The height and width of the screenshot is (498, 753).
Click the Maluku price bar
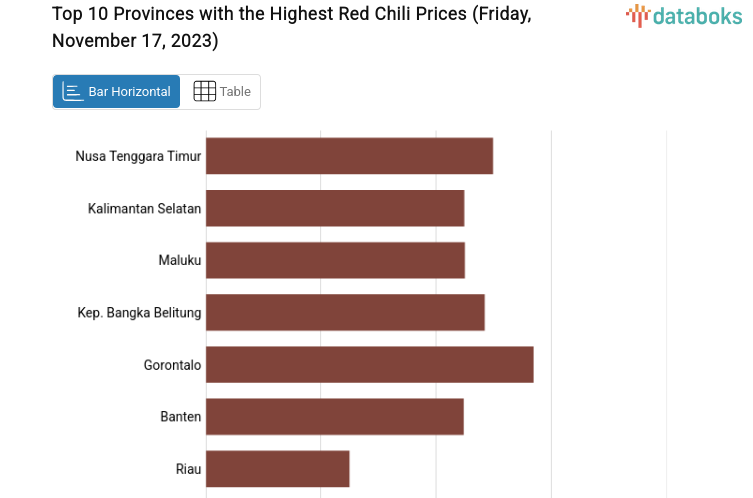pyautogui.click(x=335, y=260)
